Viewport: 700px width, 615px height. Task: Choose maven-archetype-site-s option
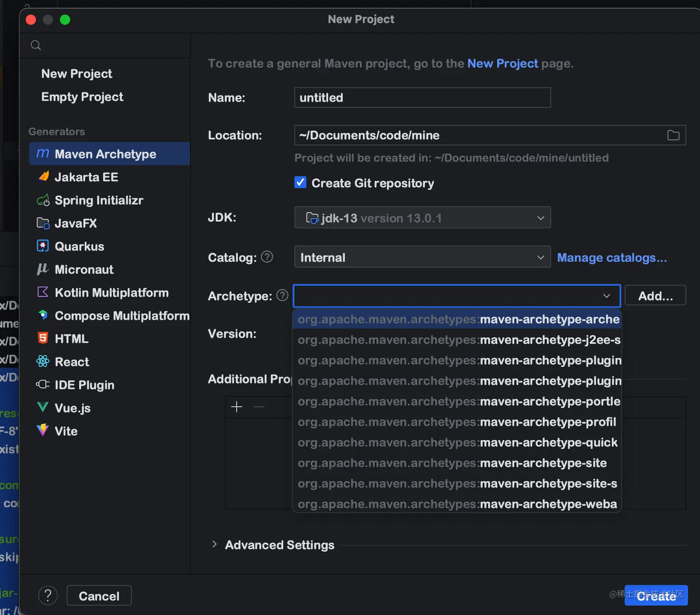(457, 484)
